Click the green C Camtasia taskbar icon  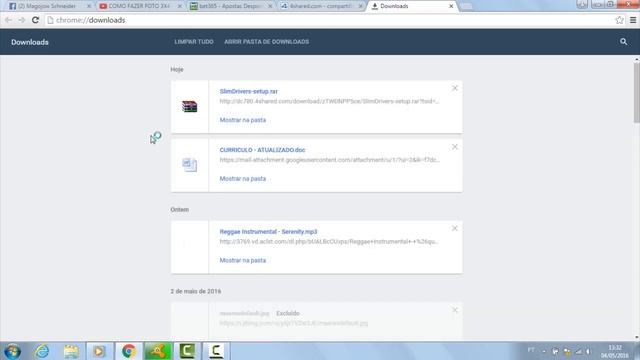(187, 351)
